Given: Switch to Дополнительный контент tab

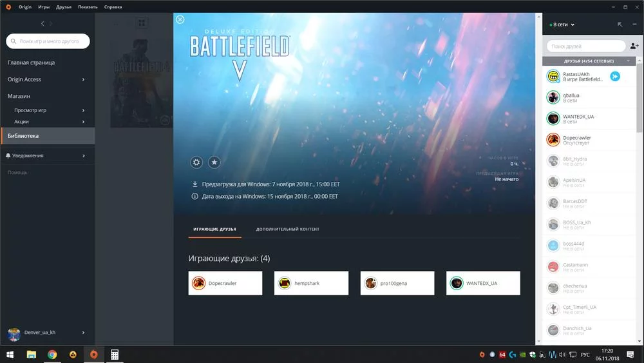Looking at the screenshot, I should (x=287, y=230).
